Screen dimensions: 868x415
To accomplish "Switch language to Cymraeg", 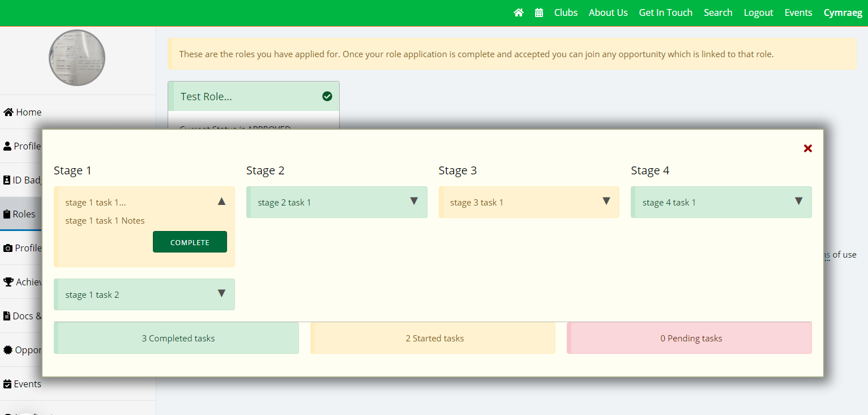I will tap(843, 12).
